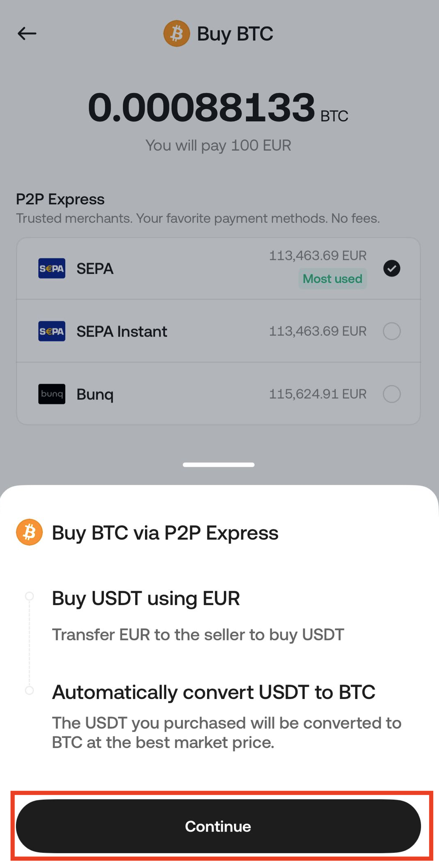Viewport: 439px width, 868px height.
Task: Tap Automatically convert USDT to BTC step
Action: (214, 692)
